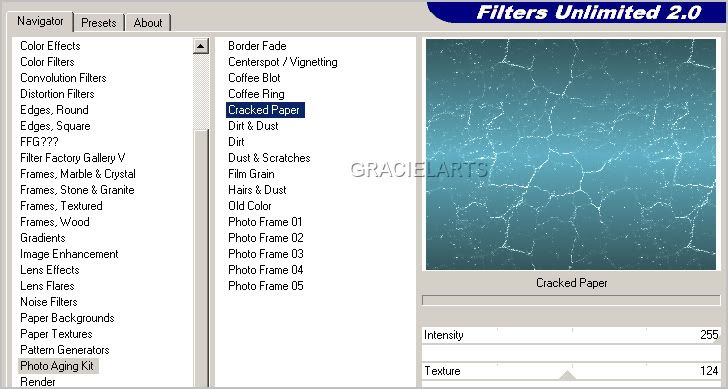
Task: Click the category list scroll-up arrow
Action: (201, 46)
